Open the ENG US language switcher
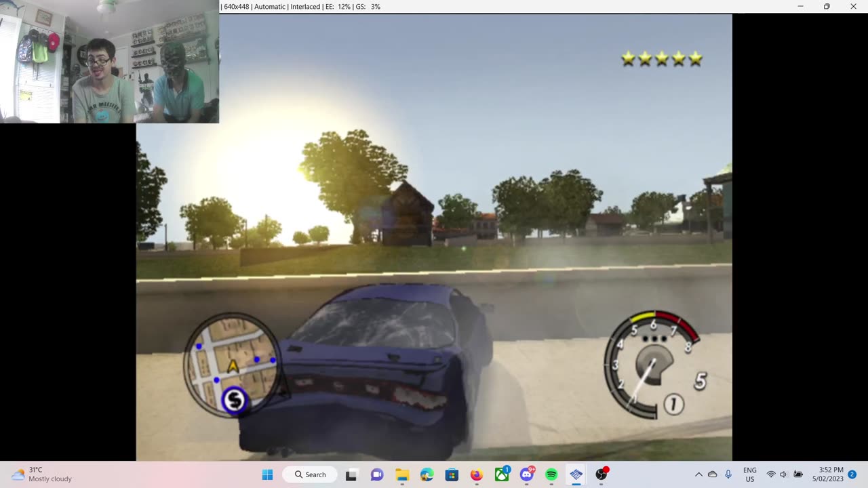This screenshot has height=488, width=868. 750,474
